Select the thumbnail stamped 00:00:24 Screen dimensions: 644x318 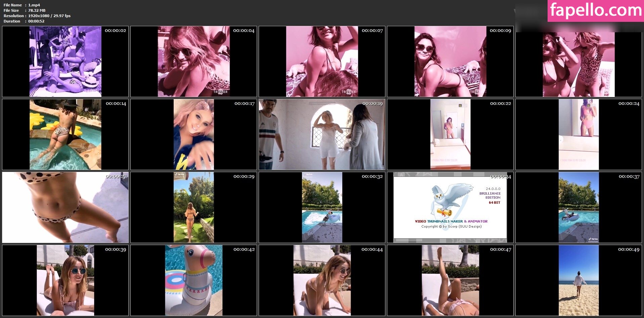click(578, 134)
